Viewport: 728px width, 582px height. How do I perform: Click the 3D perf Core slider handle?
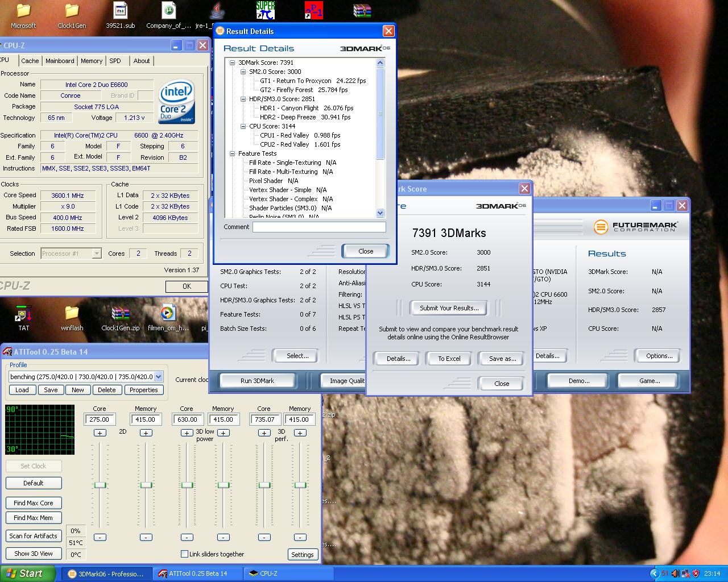(264, 485)
